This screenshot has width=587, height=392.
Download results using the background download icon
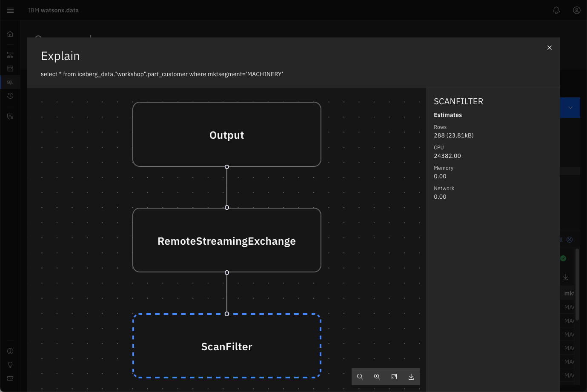(565, 277)
